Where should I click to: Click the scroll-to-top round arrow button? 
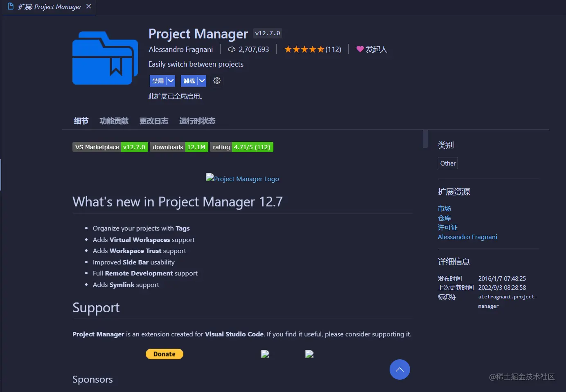point(400,370)
